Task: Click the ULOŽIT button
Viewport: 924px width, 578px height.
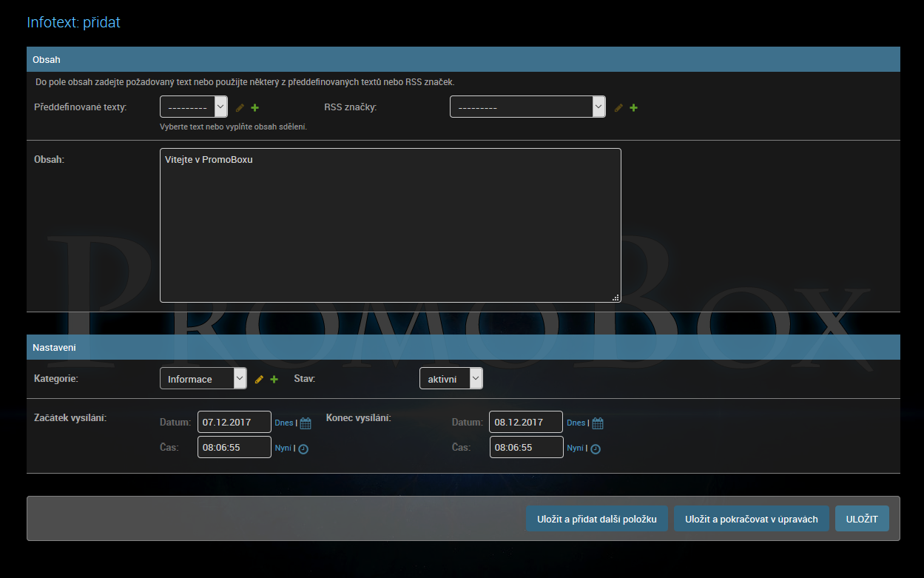Action: pos(862,519)
